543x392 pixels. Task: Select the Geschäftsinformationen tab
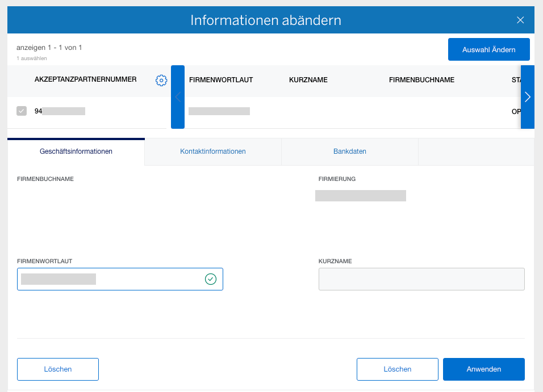tap(76, 151)
